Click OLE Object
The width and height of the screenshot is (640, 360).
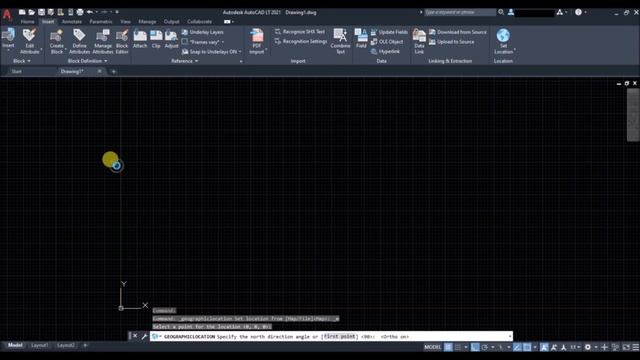point(387,42)
